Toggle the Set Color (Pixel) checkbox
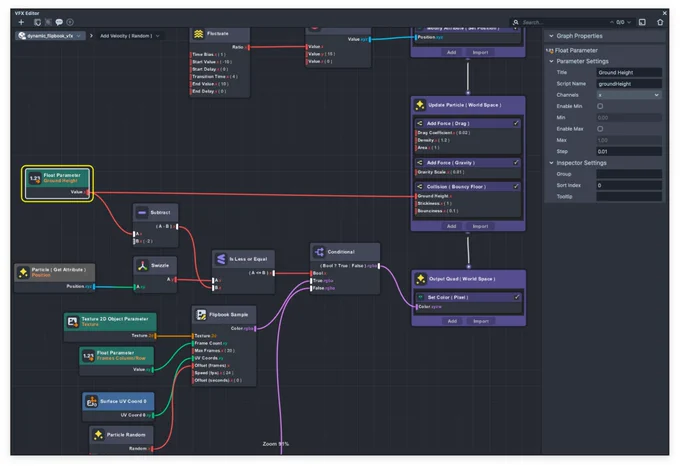680x468 pixels. pos(517,297)
